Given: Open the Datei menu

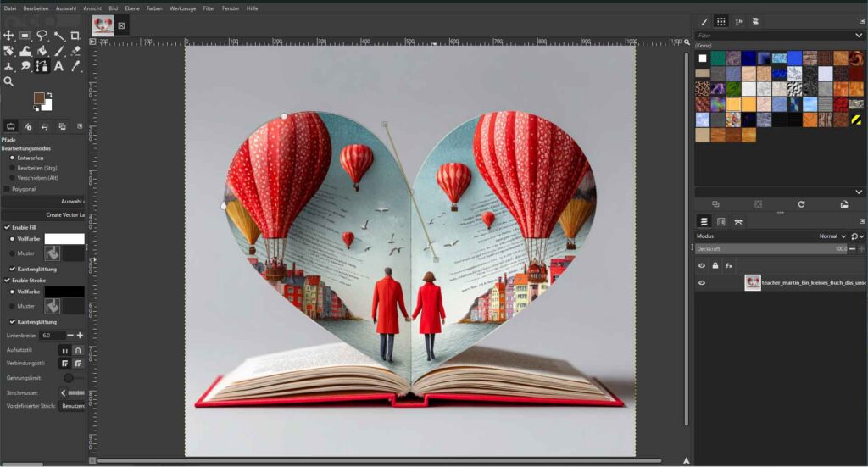Looking at the screenshot, I should coord(10,8).
